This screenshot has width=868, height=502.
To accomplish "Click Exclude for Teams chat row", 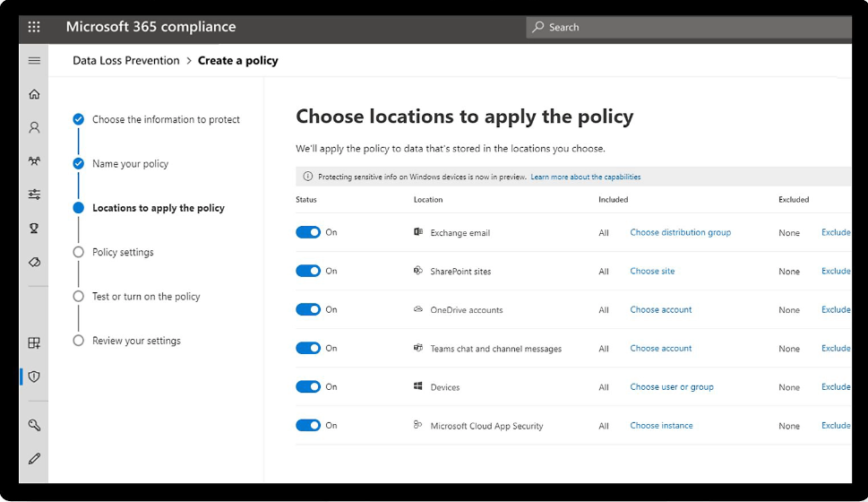I will (x=836, y=348).
